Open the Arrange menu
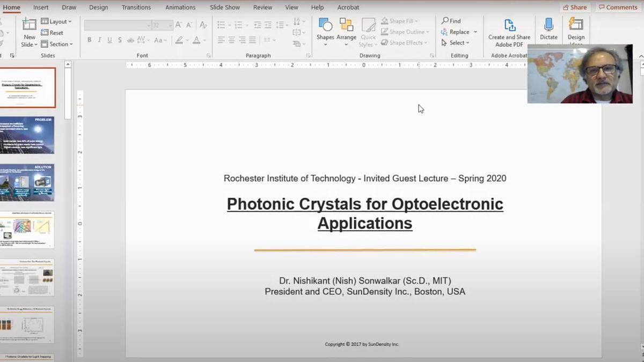The height and width of the screenshot is (362, 644). click(346, 31)
